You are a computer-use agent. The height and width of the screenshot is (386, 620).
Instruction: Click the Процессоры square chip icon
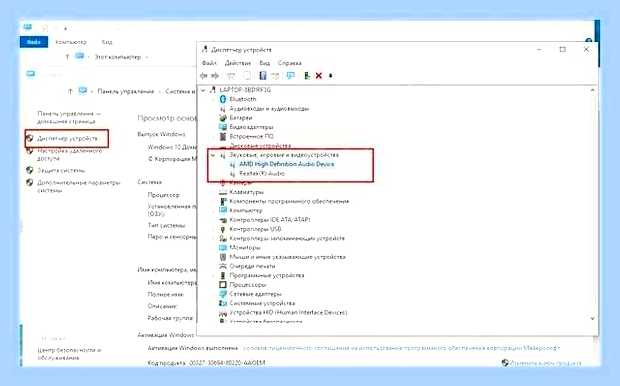pos(223,285)
